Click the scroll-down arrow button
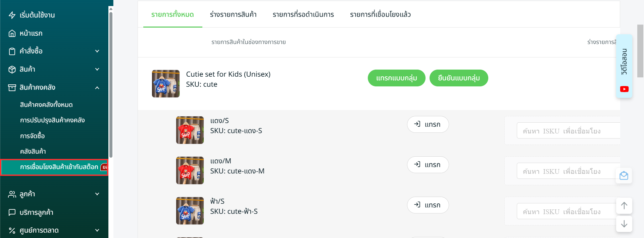 [x=624, y=224]
